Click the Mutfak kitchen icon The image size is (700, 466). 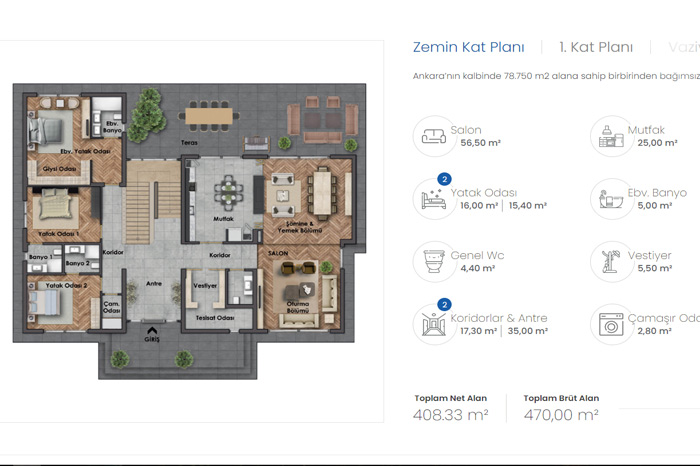coord(611,136)
